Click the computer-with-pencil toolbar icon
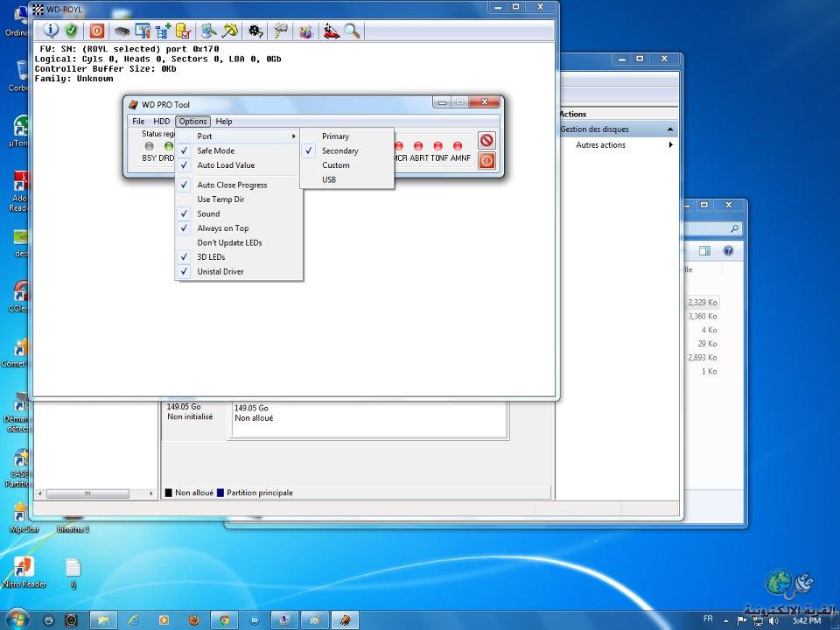This screenshot has height=630, width=840. click(x=209, y=31)
